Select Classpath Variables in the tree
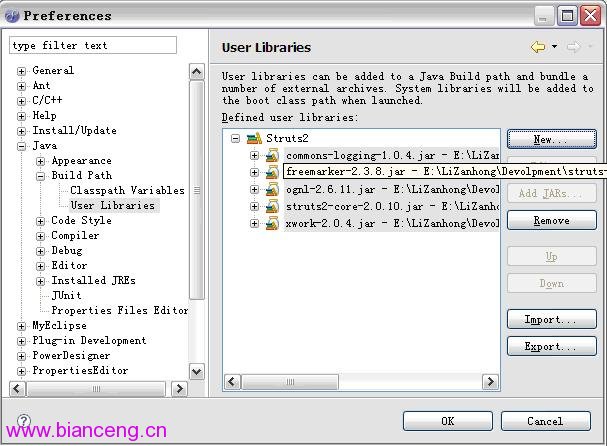607x446 pixels. (127, 190)
